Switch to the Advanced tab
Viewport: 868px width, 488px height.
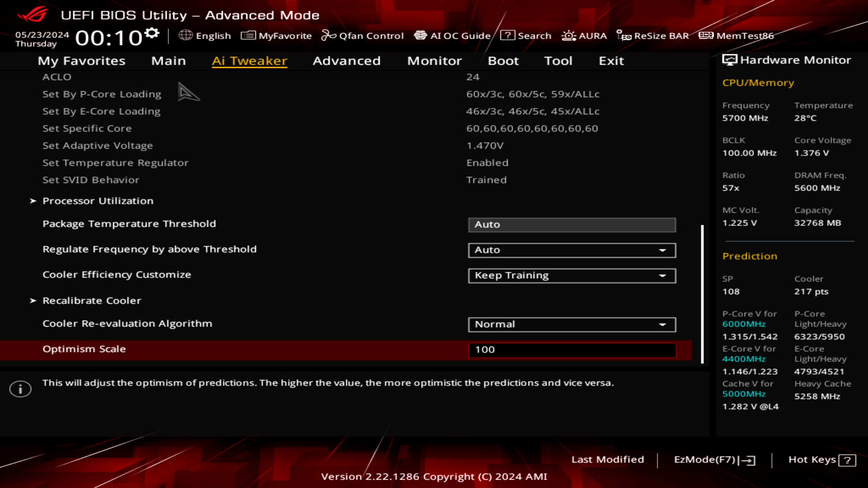point(346,61)
